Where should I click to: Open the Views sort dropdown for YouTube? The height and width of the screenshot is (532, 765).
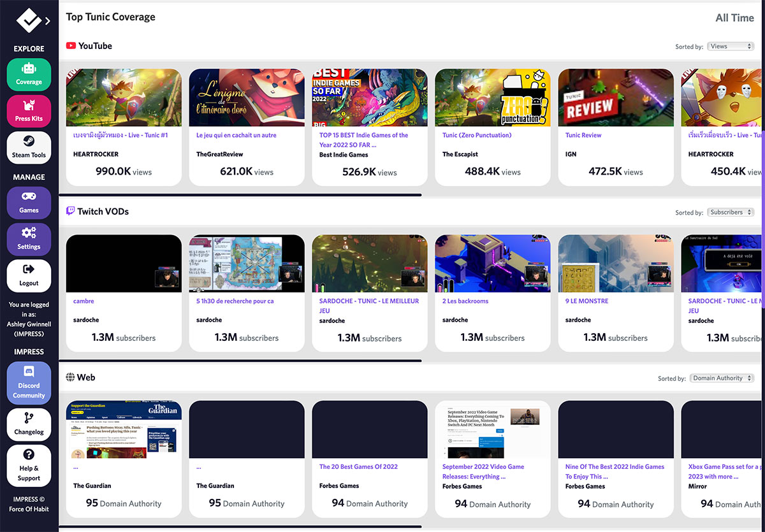click(x=730, y=46)
